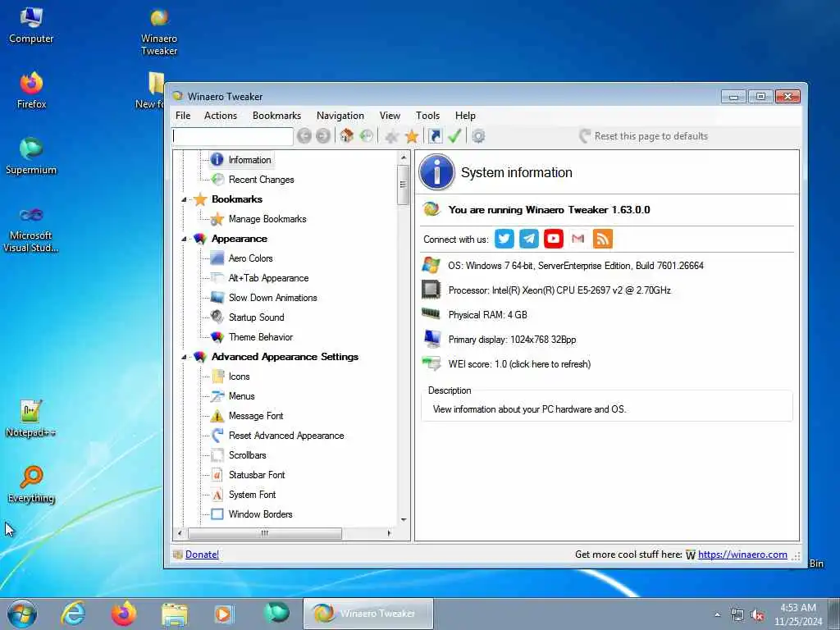This screenshot has width=840, height=630.
Task: Open the Bookmarks menu
Action: pos(276,116)
